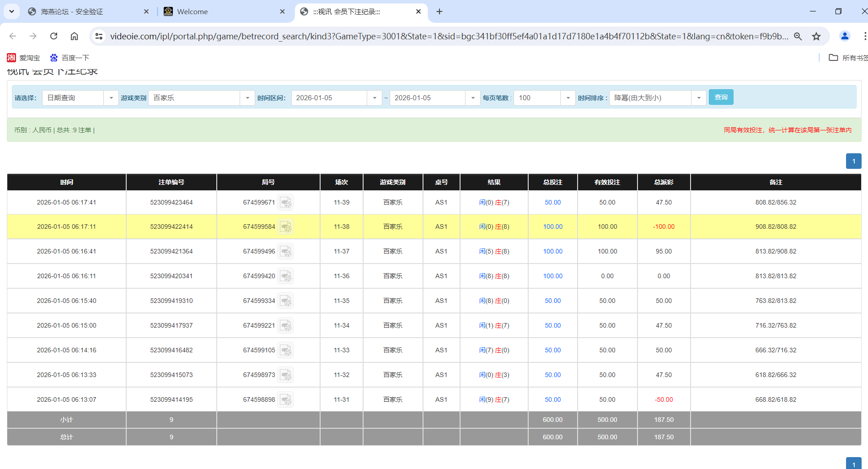The height and width of the screenshot is (469, 868).
Task: Click the dice icon next to 674598898
Action: coord(286,399)
